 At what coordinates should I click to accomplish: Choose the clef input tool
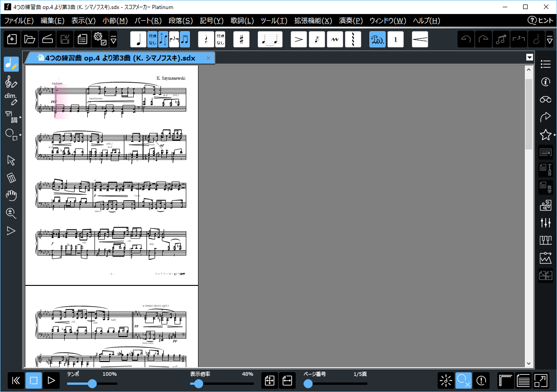[x=11, y=82]
